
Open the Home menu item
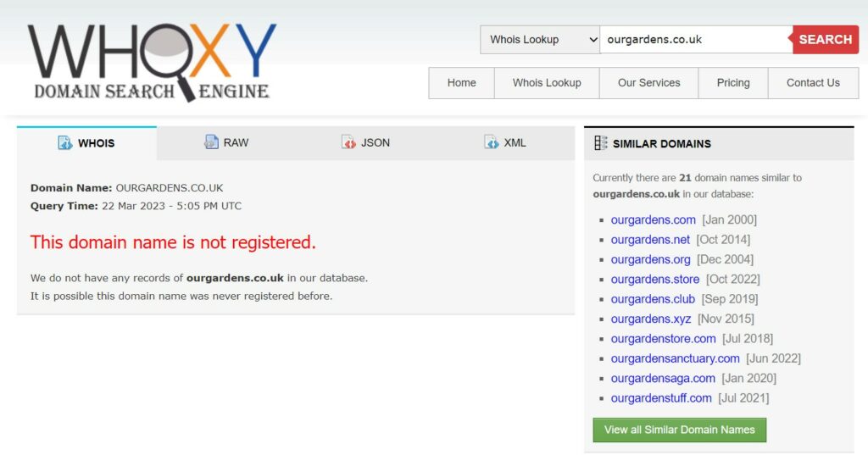[x=462, y=83]
